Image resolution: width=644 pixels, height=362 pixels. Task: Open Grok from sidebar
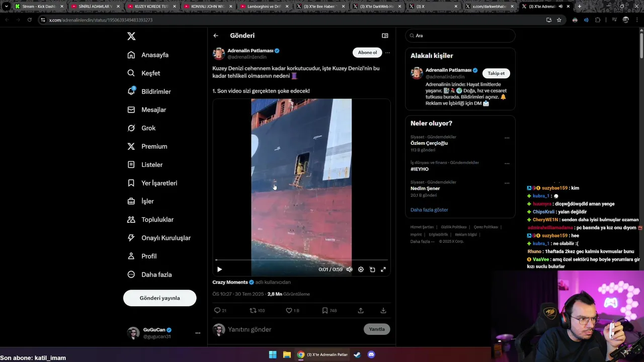point(141,128)
